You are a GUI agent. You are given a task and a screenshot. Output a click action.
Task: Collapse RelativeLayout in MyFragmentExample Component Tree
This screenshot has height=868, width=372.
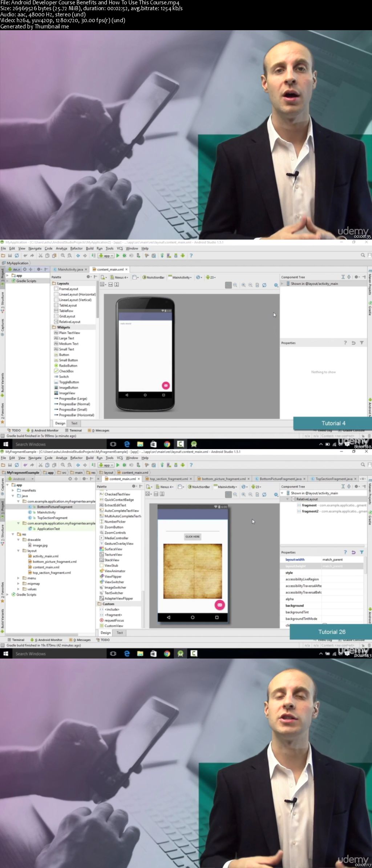coord(287,499)
